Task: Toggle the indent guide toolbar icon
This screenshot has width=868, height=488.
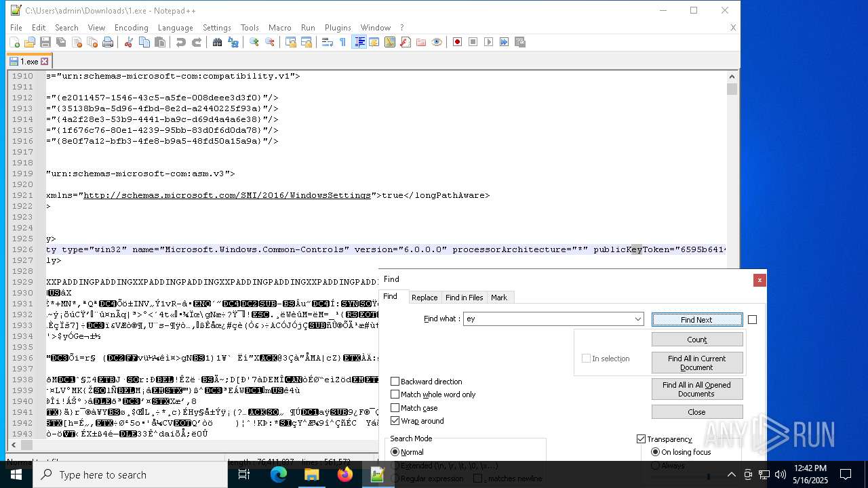Action: [x=359, y=42]
